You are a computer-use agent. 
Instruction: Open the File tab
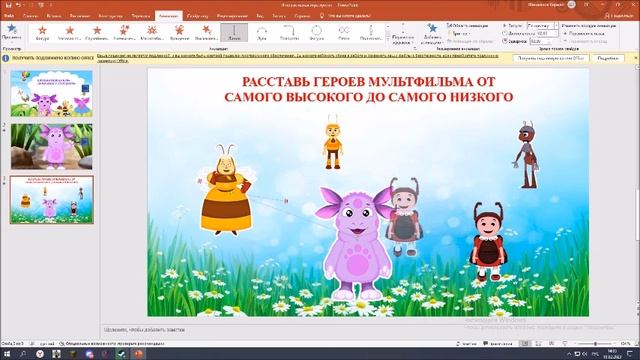[x=9, y=16]
